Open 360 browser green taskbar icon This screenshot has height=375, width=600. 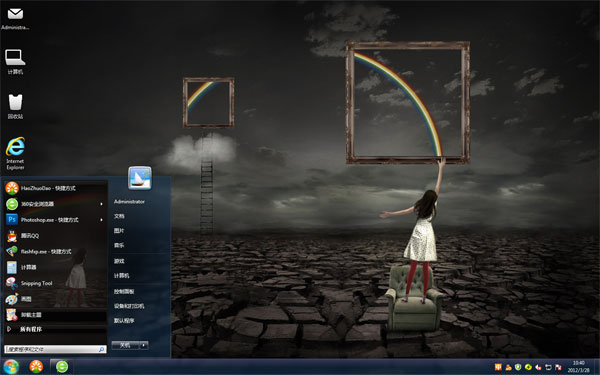click(62, 367)
